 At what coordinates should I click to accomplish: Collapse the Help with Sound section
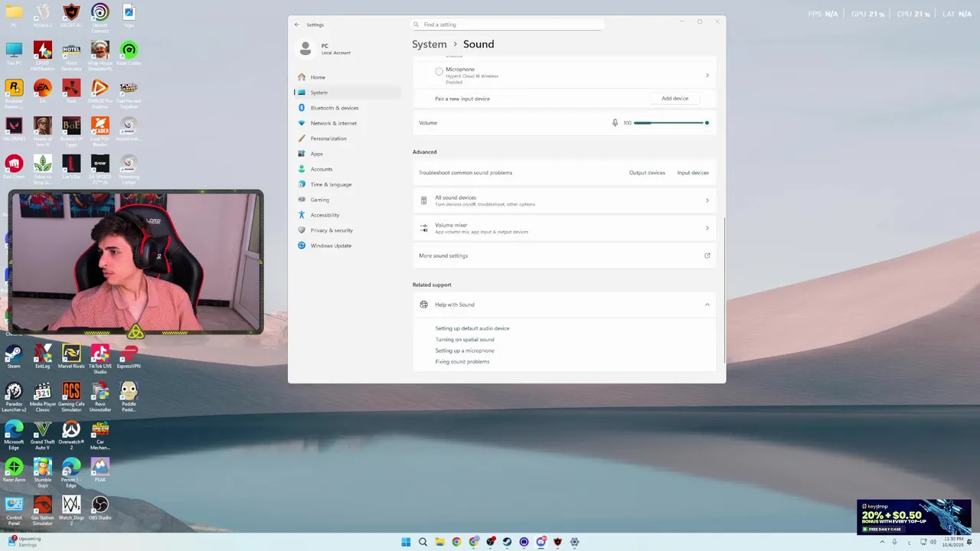tap(707, 305)
